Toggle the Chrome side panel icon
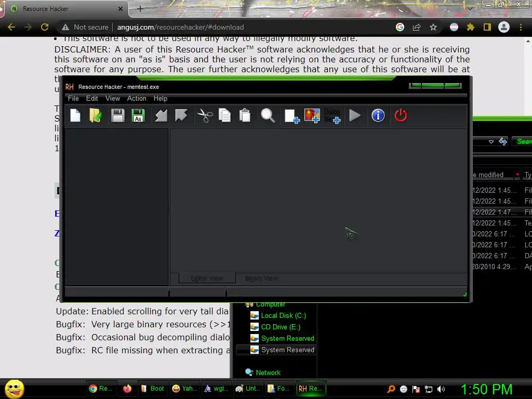 [487, 27]
